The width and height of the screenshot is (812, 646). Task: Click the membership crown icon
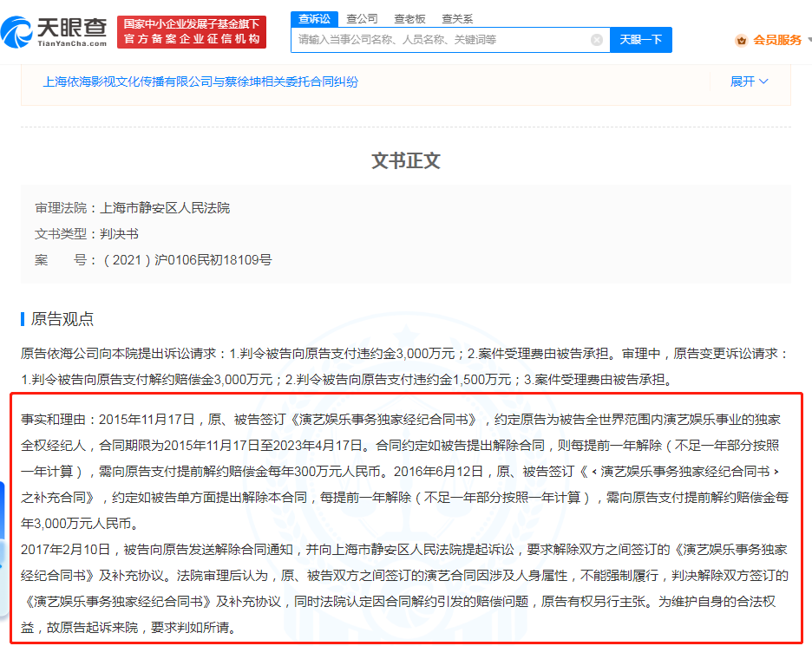(741, 41)
